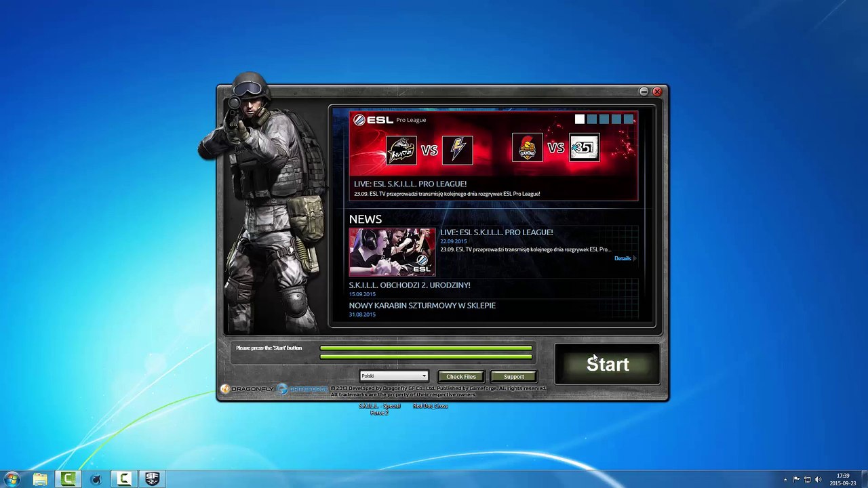Click the Spartan helmet Gaming team logo
The width and height of the screenshot is (868, 488).
(528, 148)
